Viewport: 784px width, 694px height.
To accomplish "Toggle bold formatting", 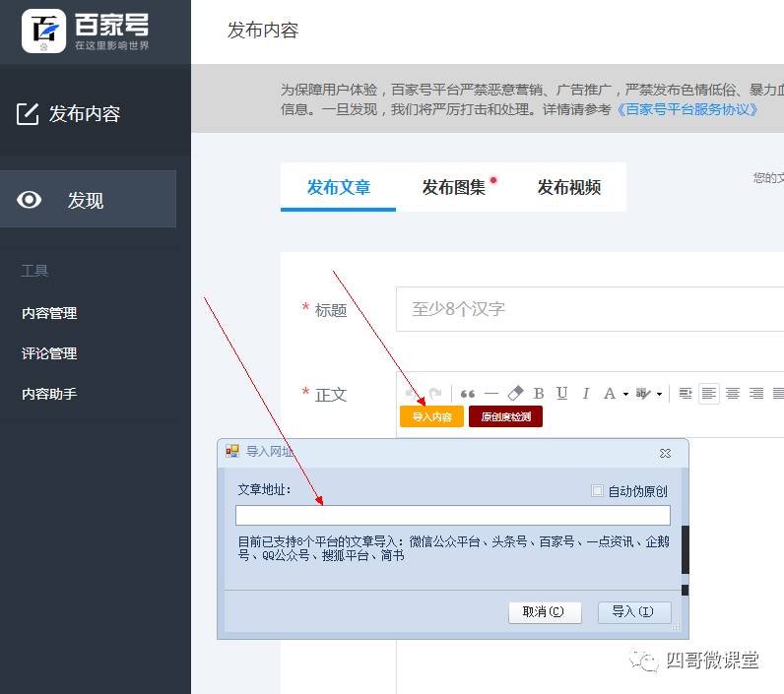I will tap(539, 394).
